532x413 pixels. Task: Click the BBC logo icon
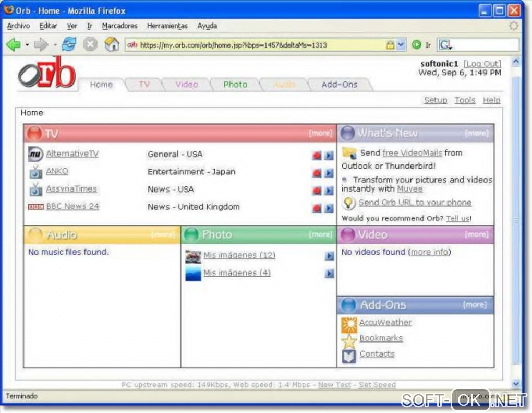point(36,207)
